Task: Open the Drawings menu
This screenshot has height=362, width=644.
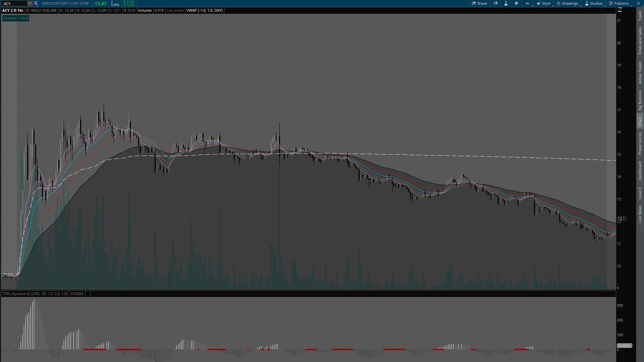Action: pyautogui.click(x=568, y=3)
